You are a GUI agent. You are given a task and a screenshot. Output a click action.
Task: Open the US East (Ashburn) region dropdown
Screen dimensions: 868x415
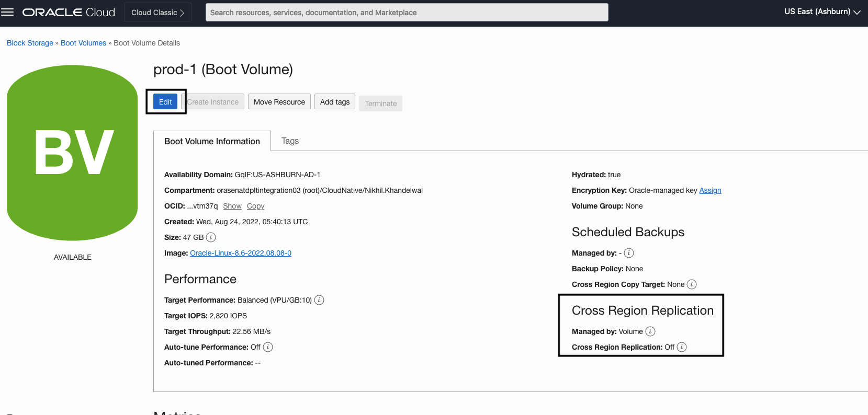[x=822, y=11]
